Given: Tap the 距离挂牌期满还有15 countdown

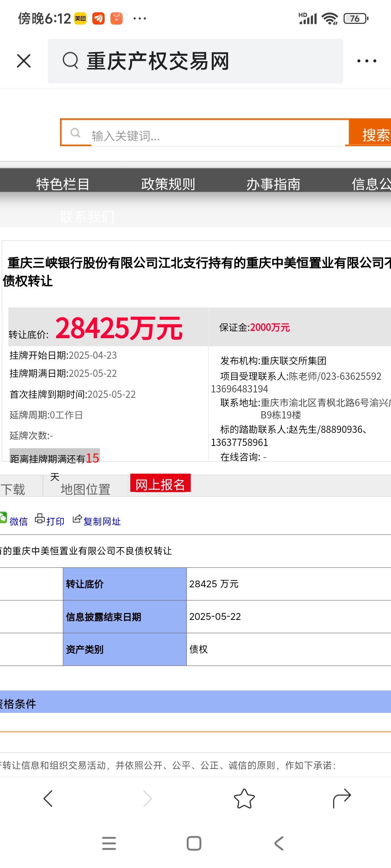Looking at the screenshot, I should point(55,458).
